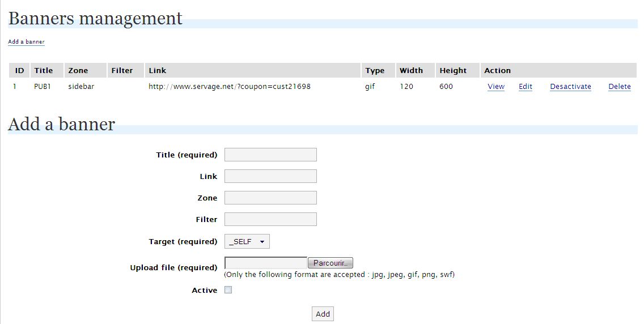Click the 'Add a banner' link
The image size is (644, 324).
click(26, 41)
